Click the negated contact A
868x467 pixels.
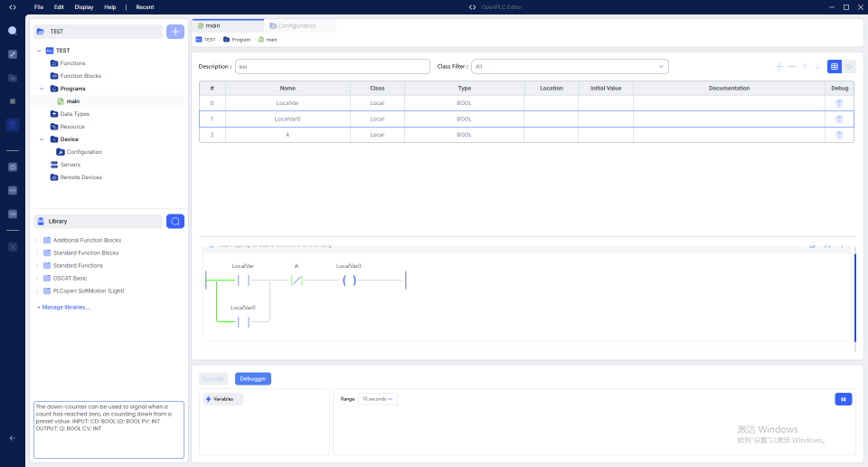297,281
